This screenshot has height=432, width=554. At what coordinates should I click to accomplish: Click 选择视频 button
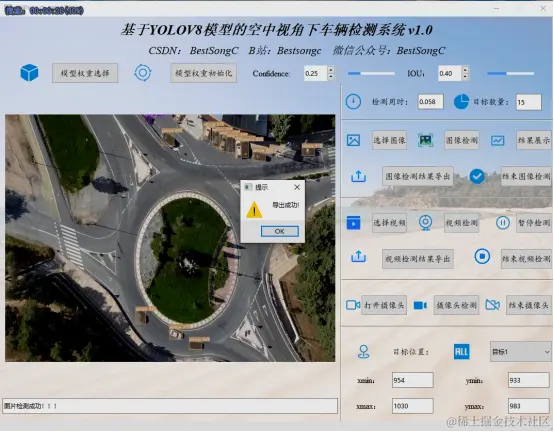tap(389, 223)
